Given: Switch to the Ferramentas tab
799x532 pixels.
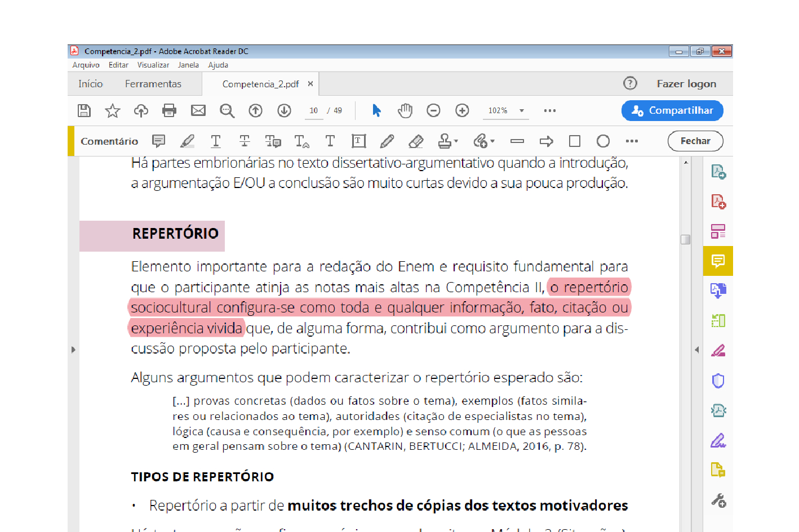Looking at the screenshot, I should tap(153, 84).
